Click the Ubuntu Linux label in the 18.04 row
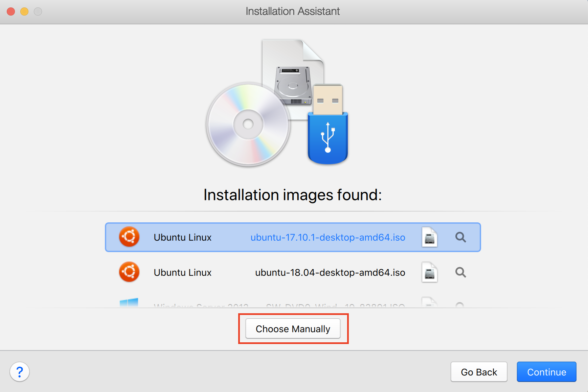The height and width of the screenshot is (392, 588). pyautogui.click(x=182, y=272)
